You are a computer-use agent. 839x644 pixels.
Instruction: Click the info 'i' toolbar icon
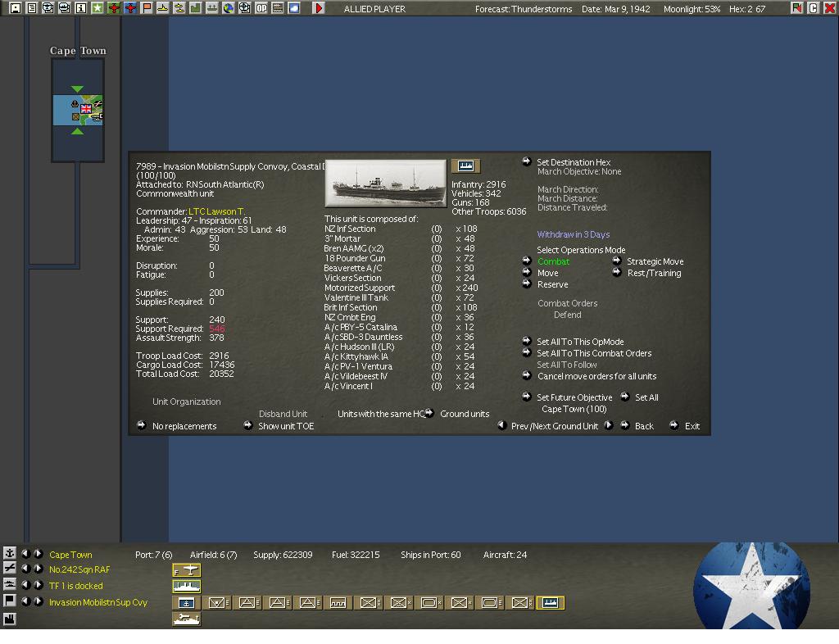point(81,8)
